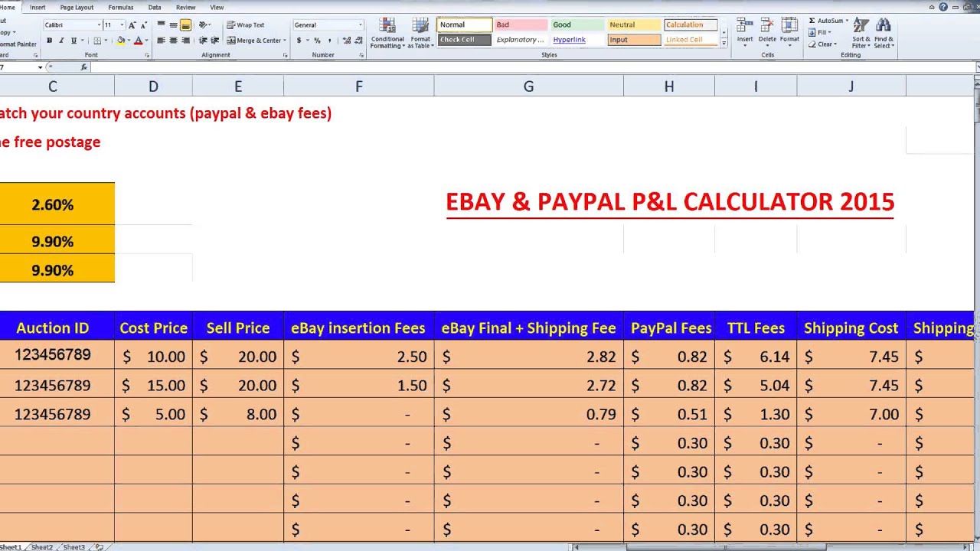Apply the Hyperlink cell style
This screenshot has width=980, height=551.
pos(569,40)
